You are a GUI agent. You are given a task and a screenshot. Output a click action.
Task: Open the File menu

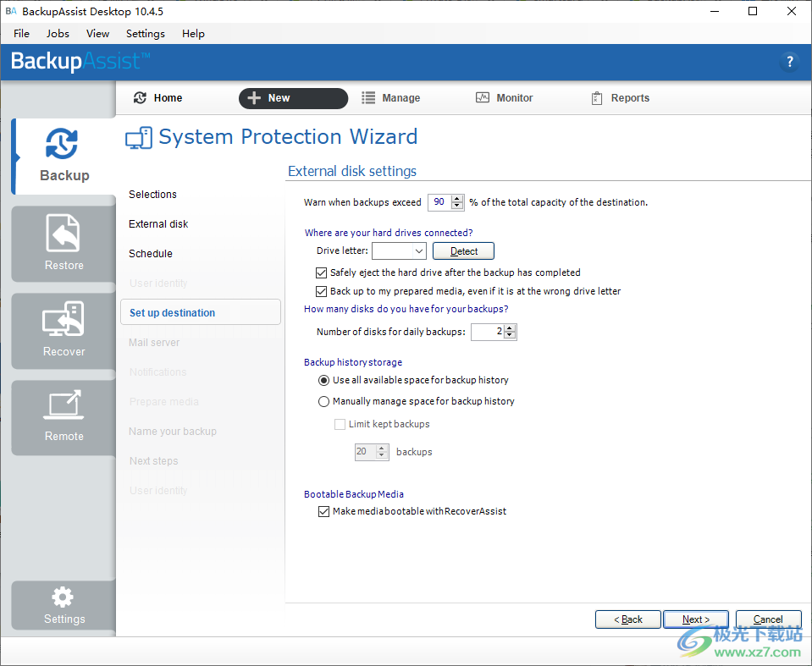tap(21, 34)
